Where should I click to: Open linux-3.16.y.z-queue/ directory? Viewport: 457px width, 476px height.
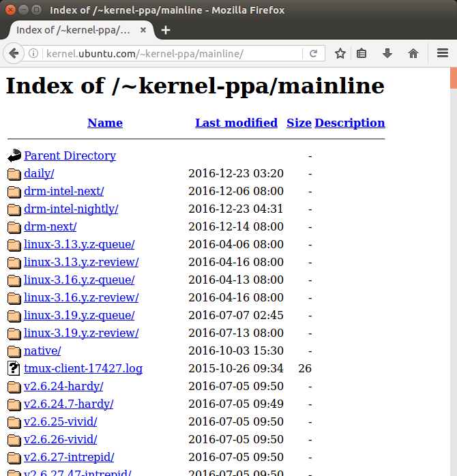point(79,280)
